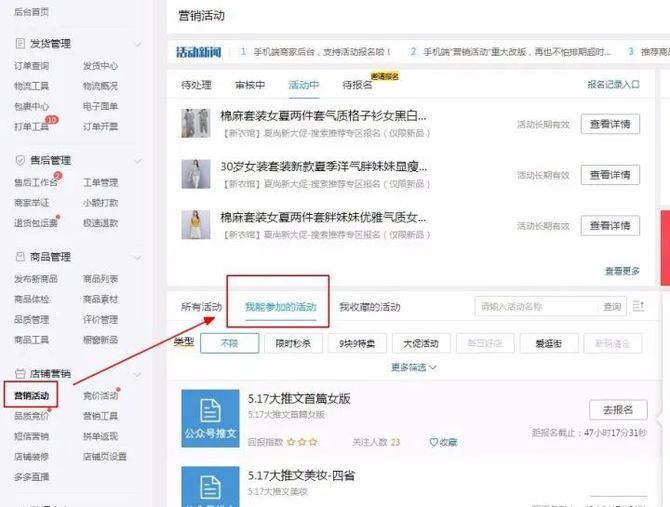Open 发布新商品 in sidebar

point(35,279)
